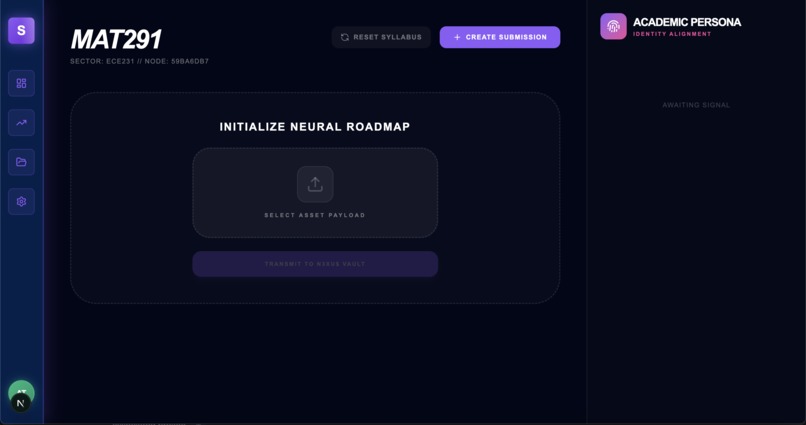The image size is (806, 425).
Task: Click the plus sign in Create Submission
Action: pyautogui.click(x=457, y=37)
